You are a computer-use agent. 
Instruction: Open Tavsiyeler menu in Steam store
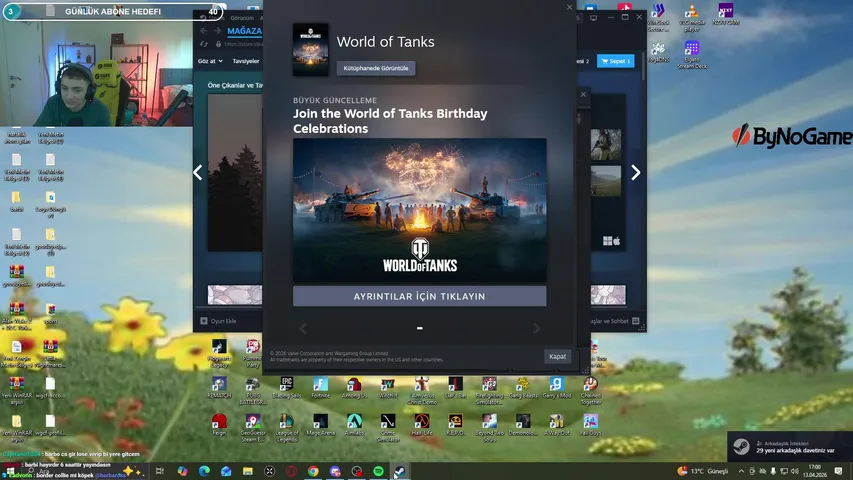point(246,61)
